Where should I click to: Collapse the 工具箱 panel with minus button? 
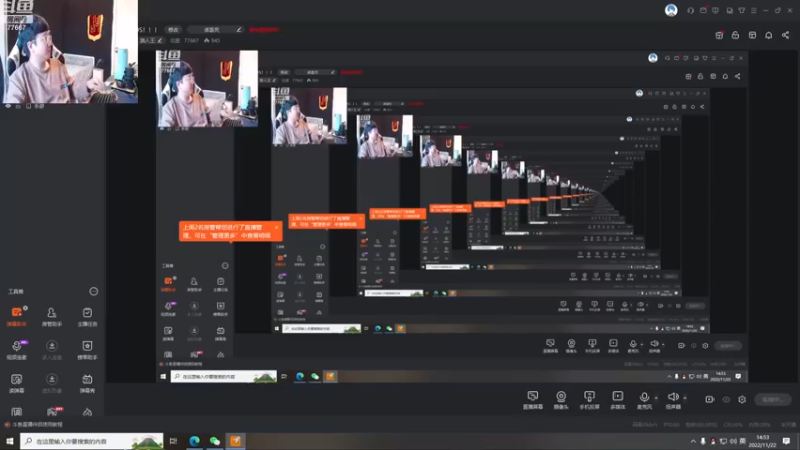[93, 291]
